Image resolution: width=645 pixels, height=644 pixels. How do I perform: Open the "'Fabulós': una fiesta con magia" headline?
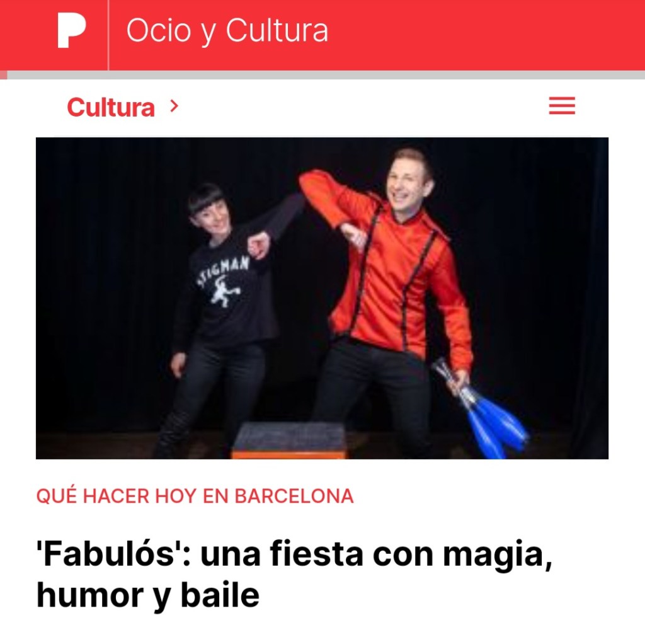[x=294, y=574]
